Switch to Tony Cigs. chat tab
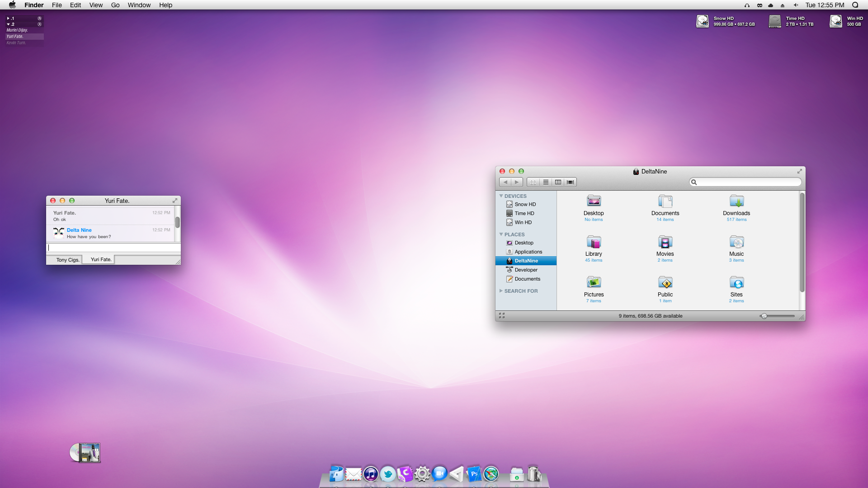 click(68, 260)
